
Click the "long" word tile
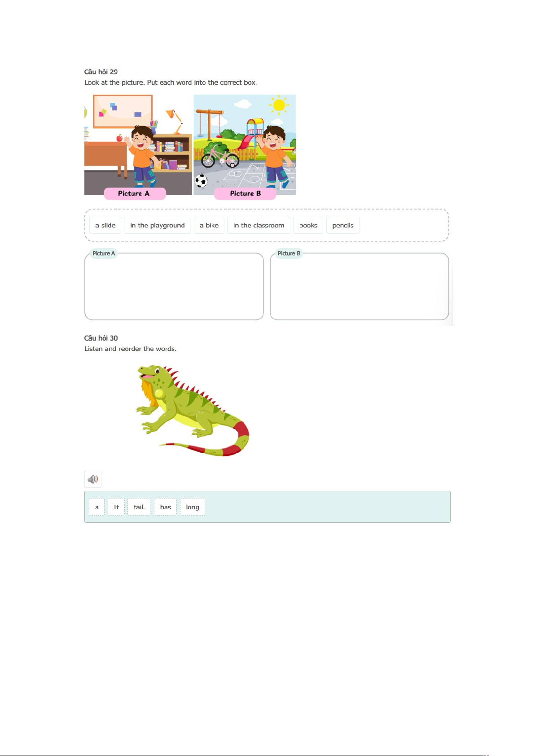[193, 507]
